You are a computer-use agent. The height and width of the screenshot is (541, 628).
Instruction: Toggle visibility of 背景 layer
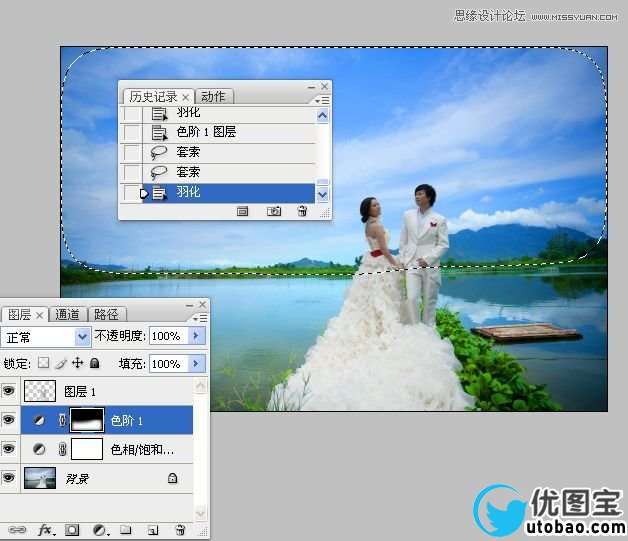click(x=9, y=478)
